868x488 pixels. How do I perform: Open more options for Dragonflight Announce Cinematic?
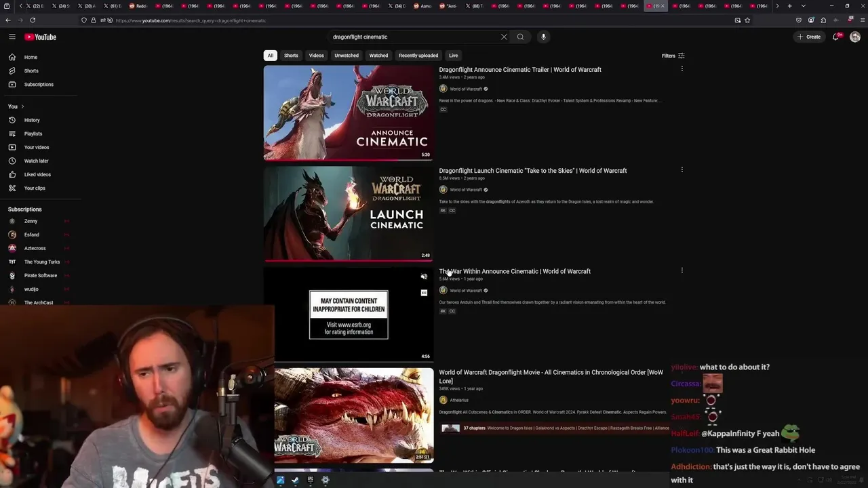click(x=682, y=68)
